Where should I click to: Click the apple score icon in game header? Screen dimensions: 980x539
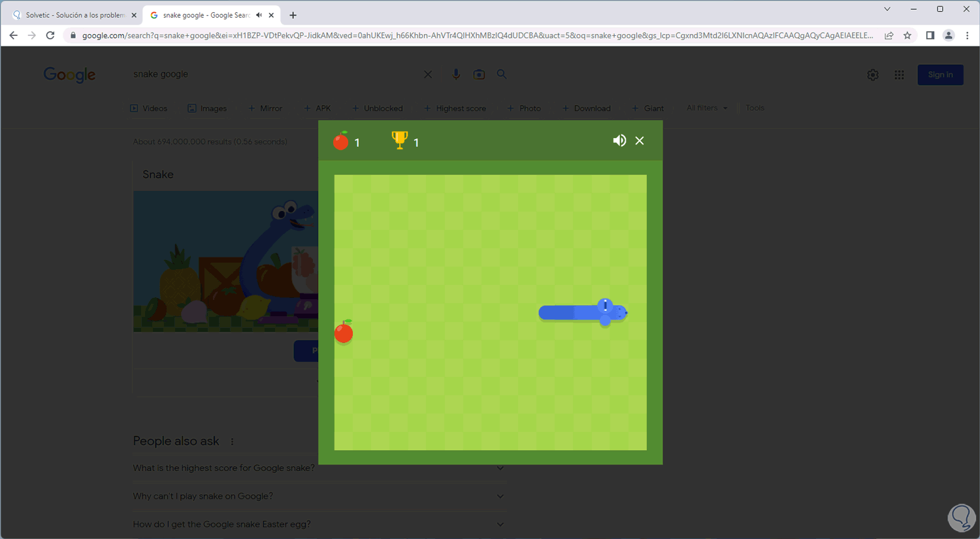pos(341,140)
